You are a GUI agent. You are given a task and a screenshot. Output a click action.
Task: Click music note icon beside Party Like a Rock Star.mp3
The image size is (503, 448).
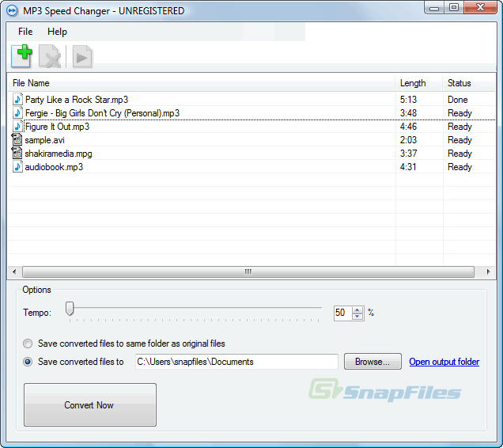17,99
